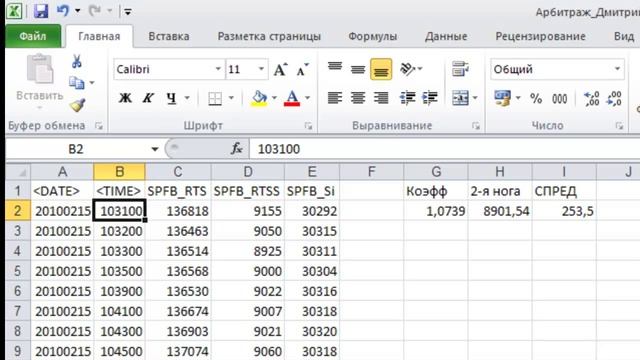Click the Save icon in quick access toolbar

[x=41, y=11]
